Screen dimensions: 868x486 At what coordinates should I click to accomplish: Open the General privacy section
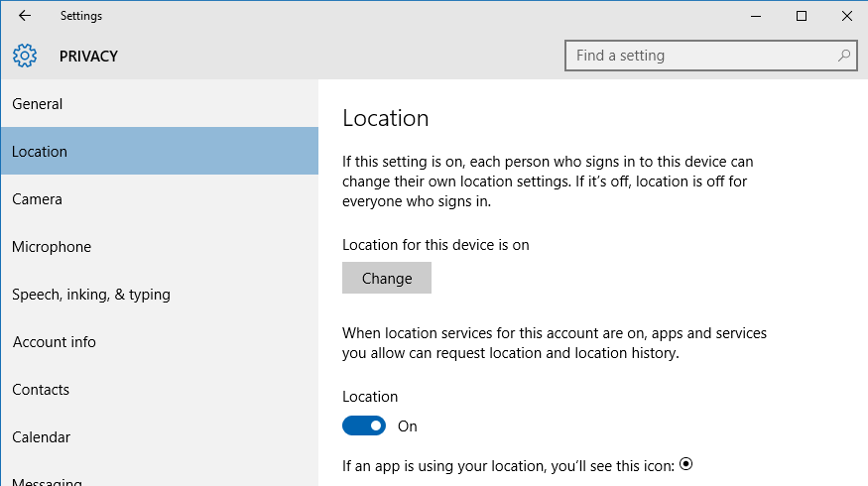point(160,103)
